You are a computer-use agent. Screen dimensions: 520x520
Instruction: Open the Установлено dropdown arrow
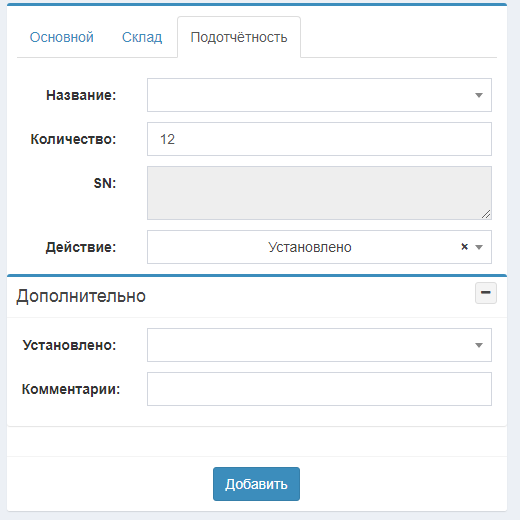479,345
